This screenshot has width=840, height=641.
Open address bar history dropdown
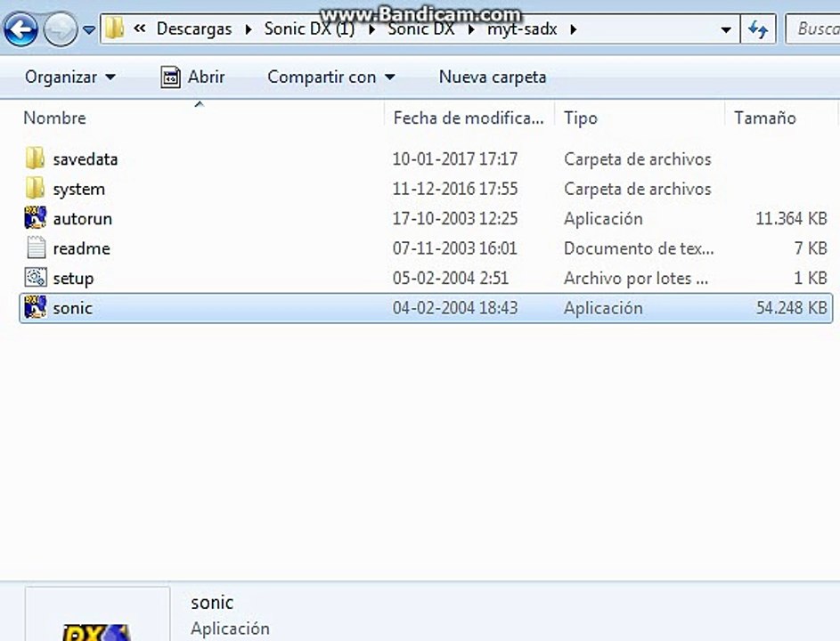[x=726, y=29]
